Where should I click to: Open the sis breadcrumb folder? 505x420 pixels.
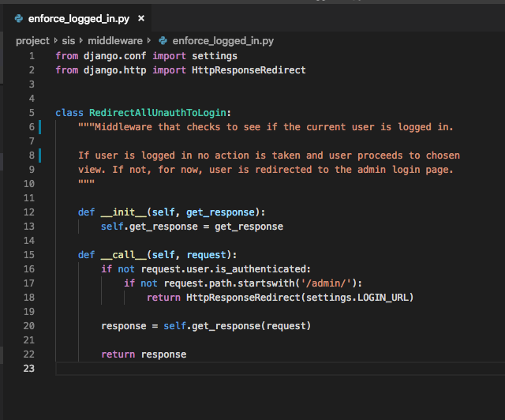[69, 41]
